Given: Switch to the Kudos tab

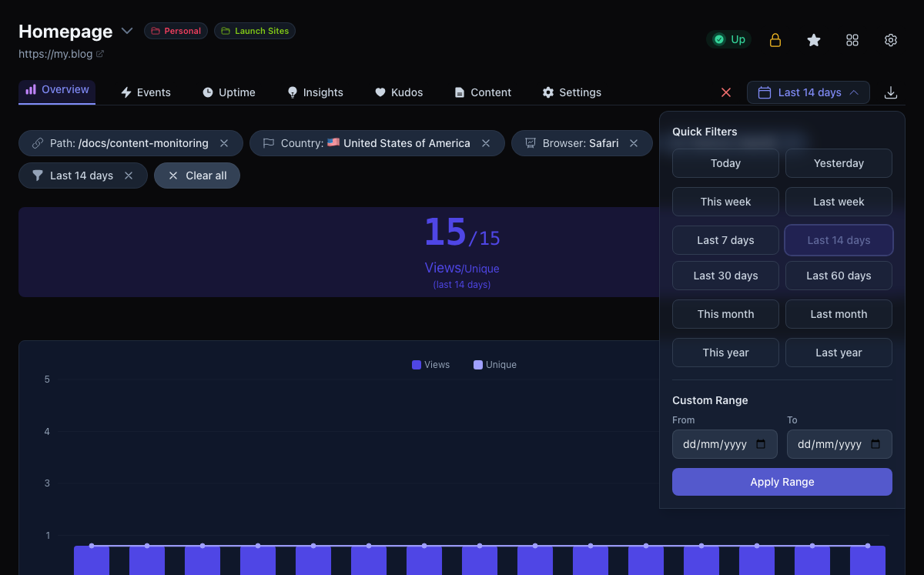Looking at the screenshot, I should (399, 92).
